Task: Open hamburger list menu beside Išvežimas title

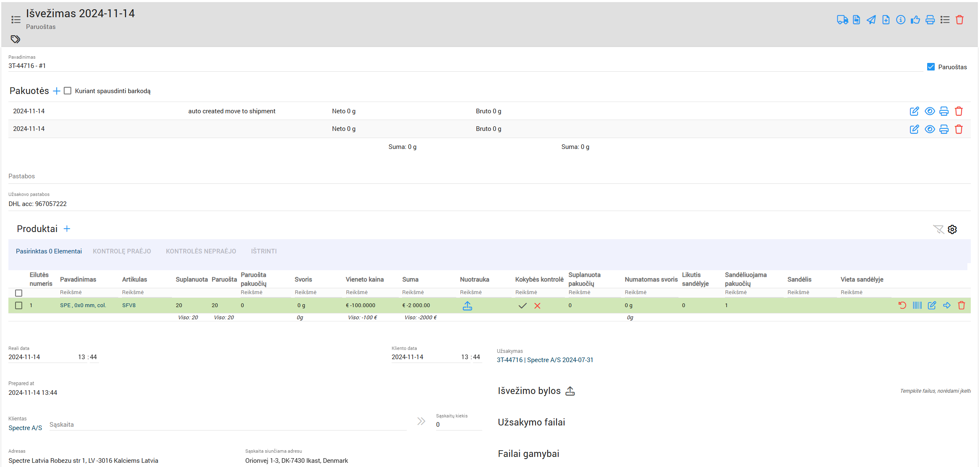Action: pos(16,20)
